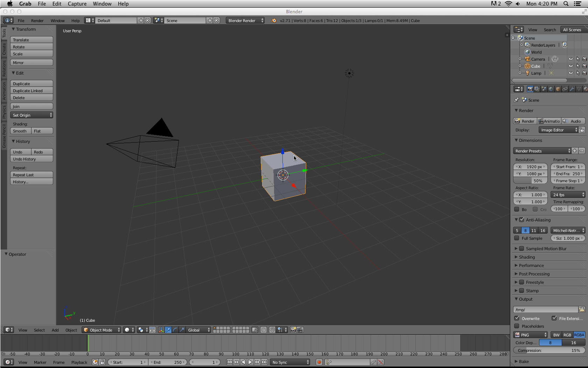
Task: Open the No Sync playback dropdown
Action: coord(290,362)
